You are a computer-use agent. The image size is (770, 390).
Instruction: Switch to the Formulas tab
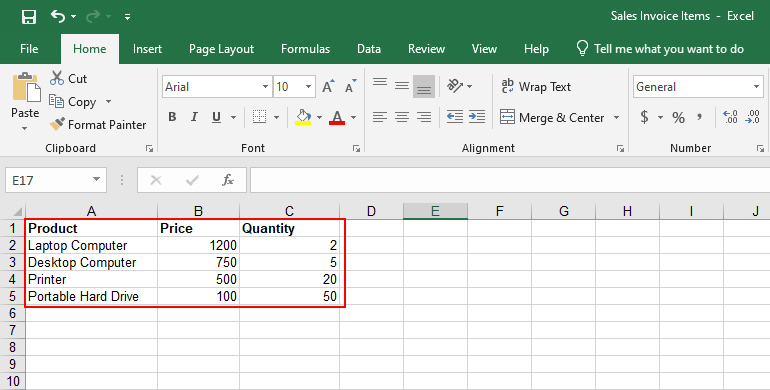305,49
